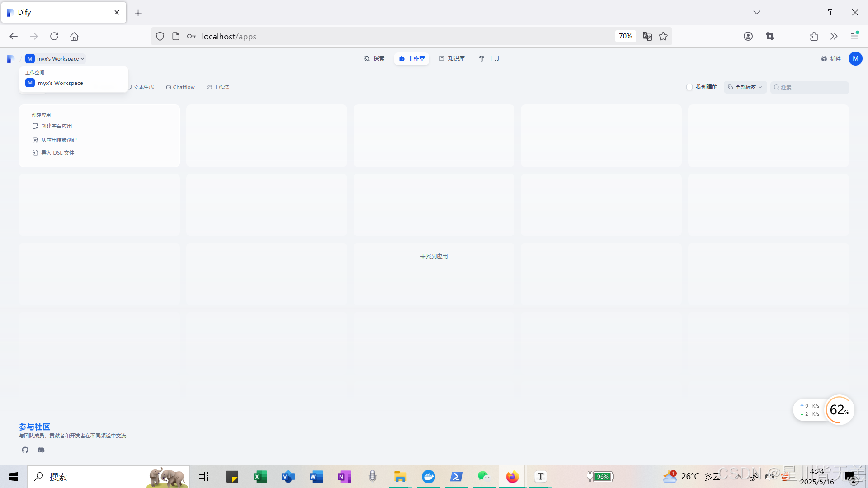Click the Dify logo icon
The width and height of the screenshot is (868, 488).
[10, 59]
